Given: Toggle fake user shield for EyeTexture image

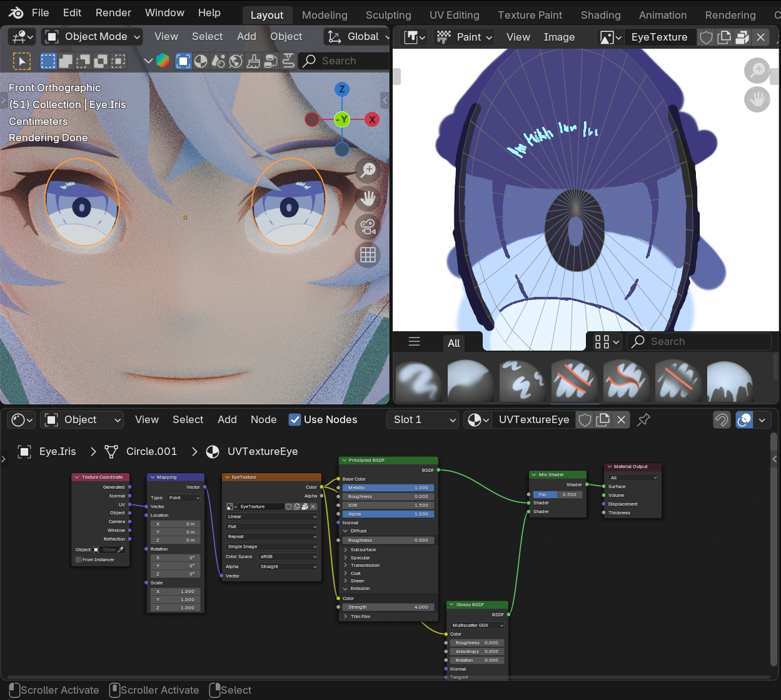Looking at the screenshot, I should click(706, 37).
